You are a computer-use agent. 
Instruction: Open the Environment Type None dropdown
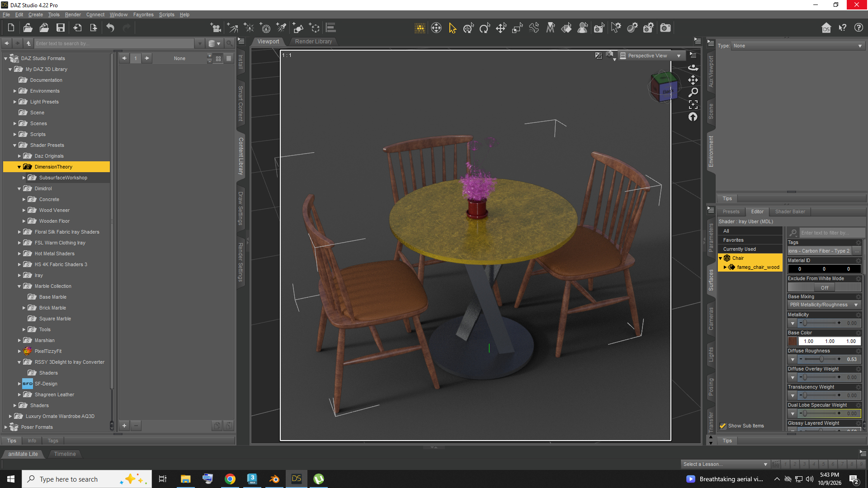[798, 46]
